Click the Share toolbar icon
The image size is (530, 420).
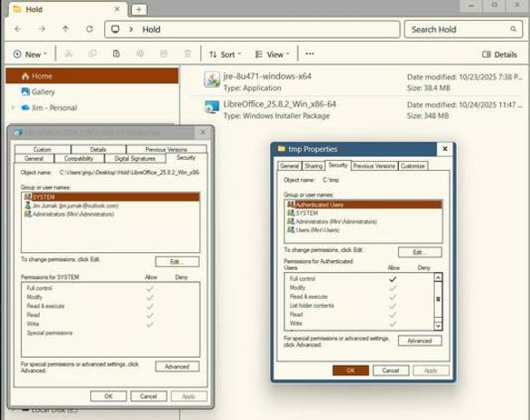click(x=164, y=54)
